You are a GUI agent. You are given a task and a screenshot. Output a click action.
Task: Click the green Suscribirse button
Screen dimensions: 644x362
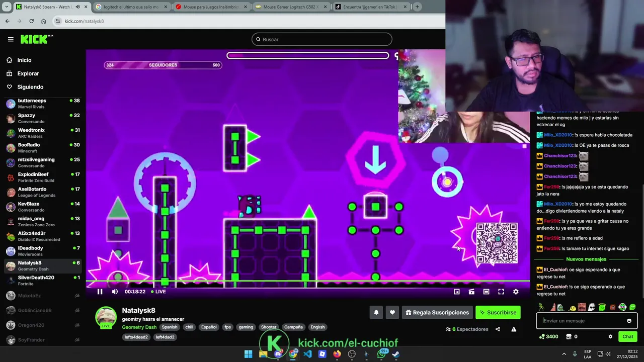tap(498, 312)
